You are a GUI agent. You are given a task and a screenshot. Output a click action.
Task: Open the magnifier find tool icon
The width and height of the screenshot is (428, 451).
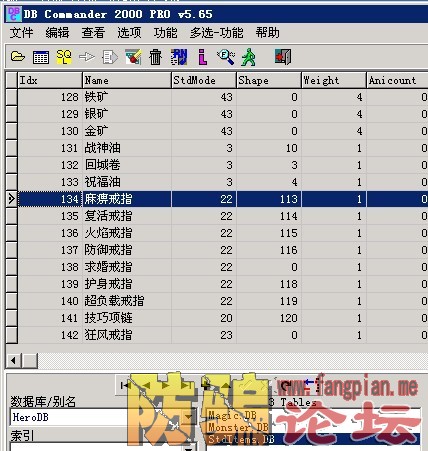[226, 57]
